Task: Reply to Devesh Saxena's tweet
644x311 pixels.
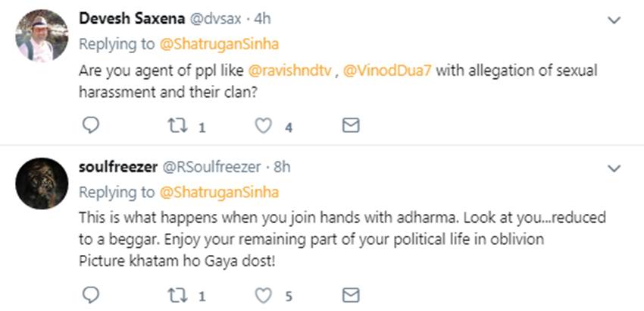Action: tap(89, 126)
